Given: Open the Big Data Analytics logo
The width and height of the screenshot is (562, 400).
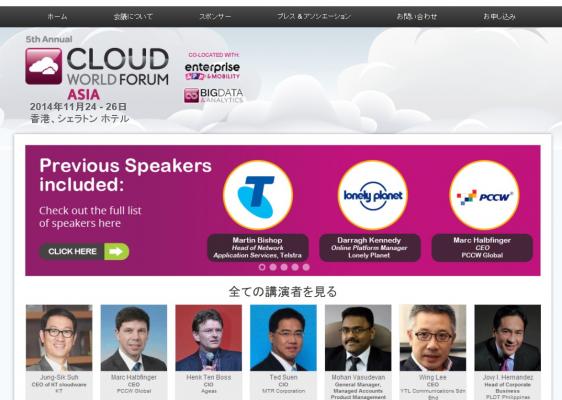Looking at the screenshot, I should (x=213, y=96).
